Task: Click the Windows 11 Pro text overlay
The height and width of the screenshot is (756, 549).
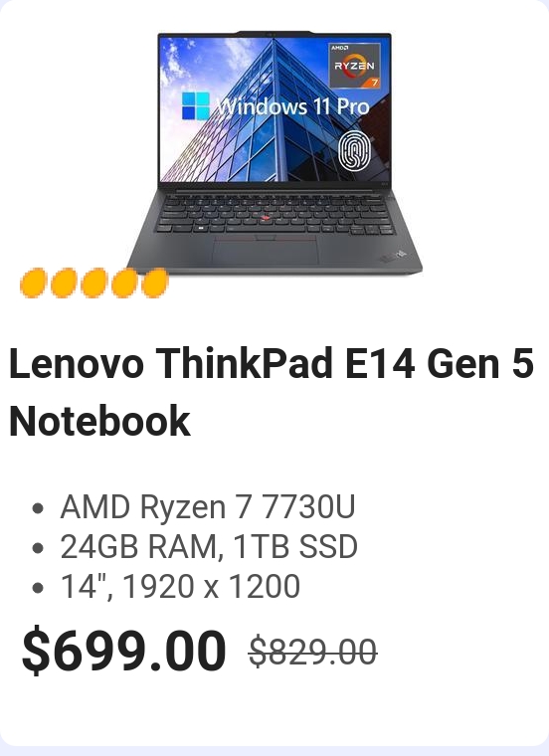Action: (292, 106)
